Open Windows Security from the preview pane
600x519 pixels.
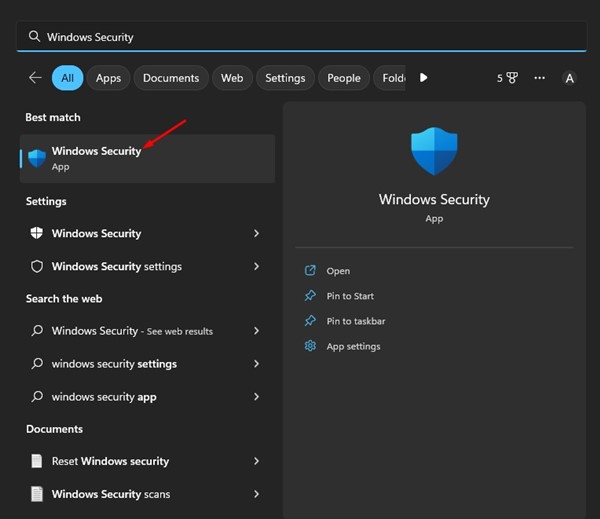338,271
